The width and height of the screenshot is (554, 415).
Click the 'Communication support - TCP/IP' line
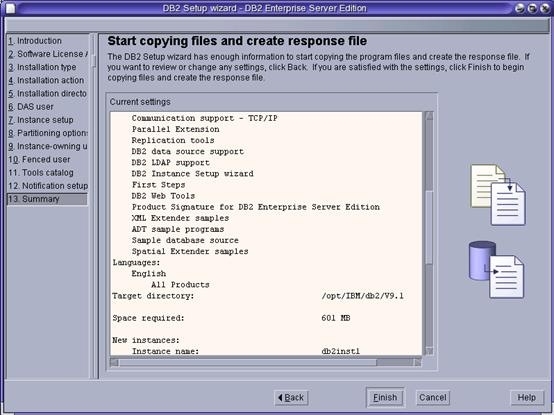tap(205, 118)
